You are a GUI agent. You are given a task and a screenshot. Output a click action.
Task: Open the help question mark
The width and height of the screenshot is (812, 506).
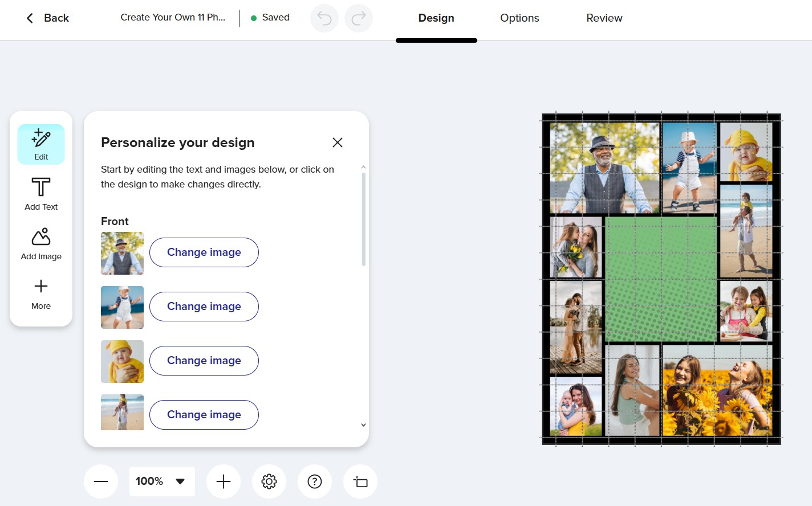coord(315,481)
